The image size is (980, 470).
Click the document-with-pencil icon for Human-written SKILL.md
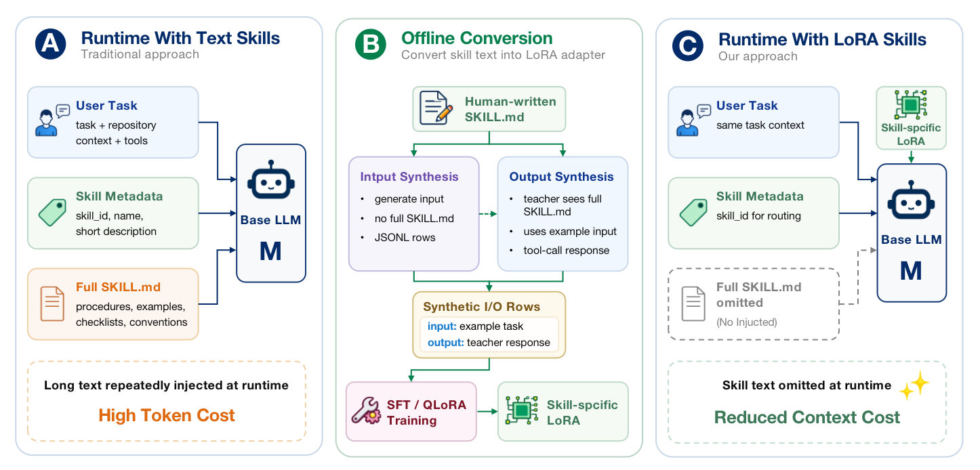pos(436,109)
